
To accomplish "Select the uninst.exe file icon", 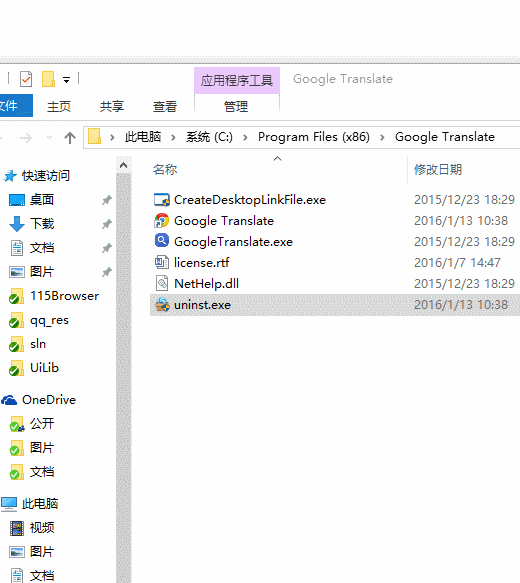I will click(x=162, y=305).
